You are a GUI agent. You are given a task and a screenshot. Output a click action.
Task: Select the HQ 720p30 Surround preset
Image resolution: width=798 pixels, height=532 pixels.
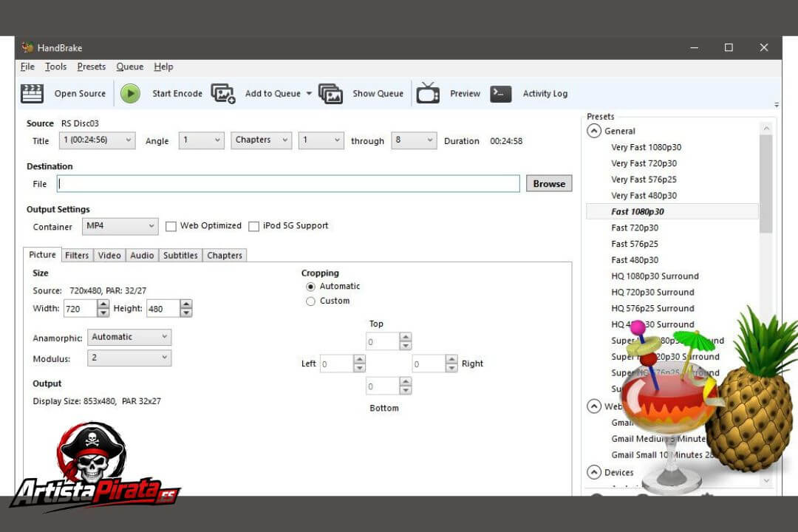point(652,292)
